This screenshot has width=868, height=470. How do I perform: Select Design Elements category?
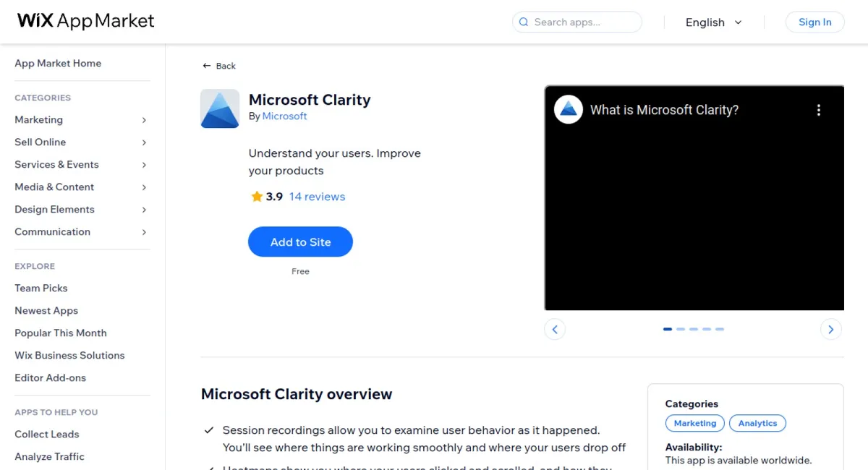[54, 209]
